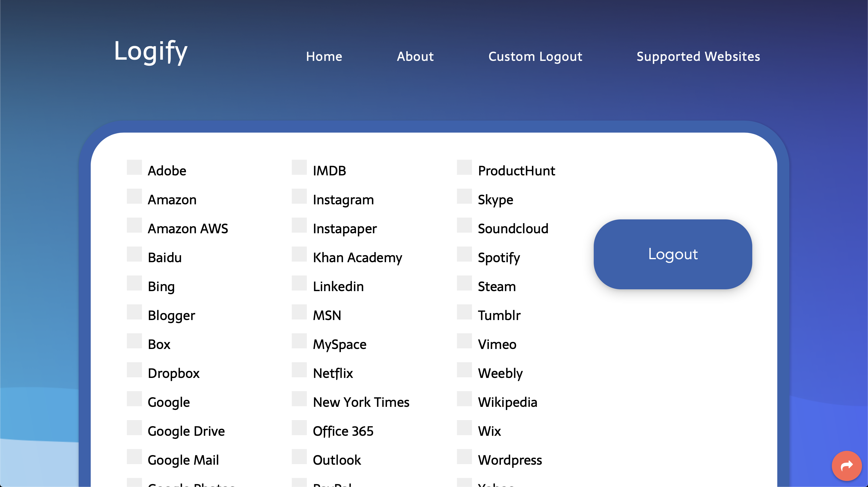This screenshot has width=868, height=487.
Task: Click the "Soundcloud" label text
Action: point(513,229)
